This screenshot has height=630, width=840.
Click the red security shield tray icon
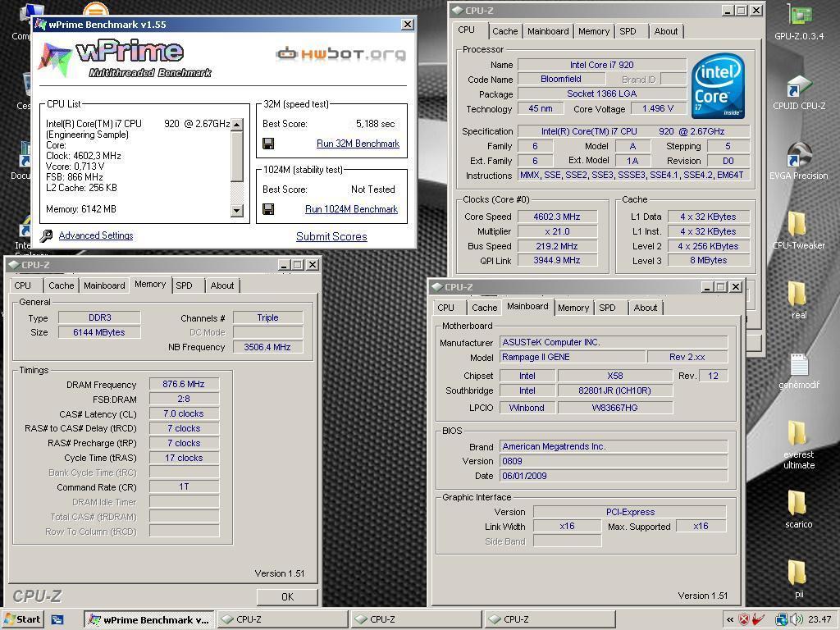[743, 620]
